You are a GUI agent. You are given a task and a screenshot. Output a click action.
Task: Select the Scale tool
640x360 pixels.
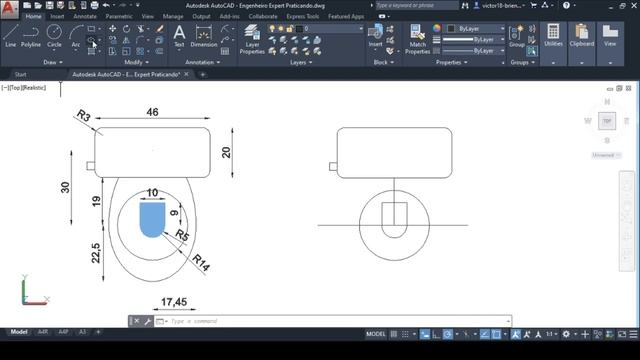pyautogui.click(x=127, y=51)
